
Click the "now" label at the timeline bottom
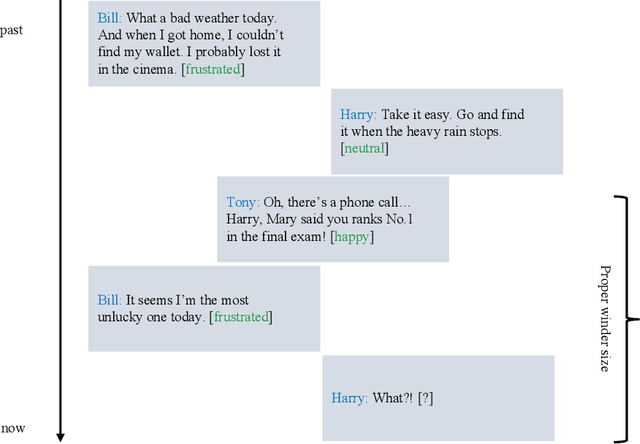click(x=13, y=428)
